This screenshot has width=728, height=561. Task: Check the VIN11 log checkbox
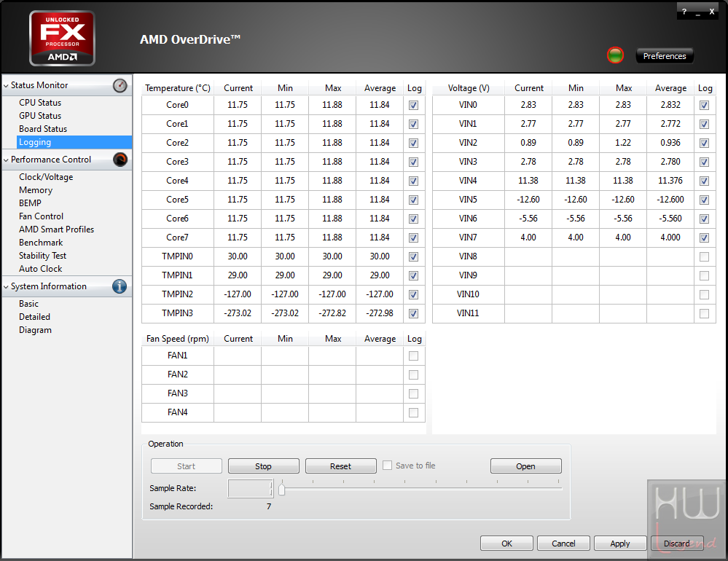click(x=704, y=314)
